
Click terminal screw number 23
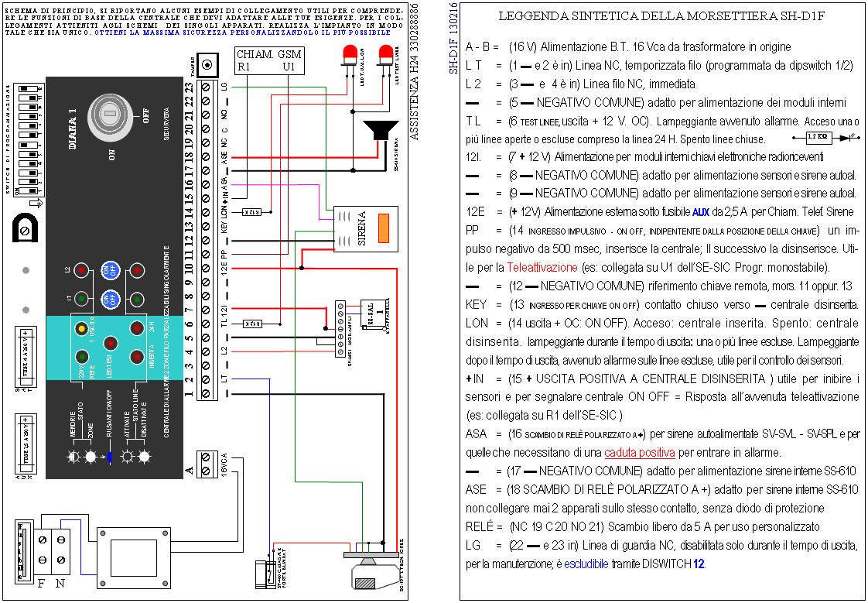point(207,87)
